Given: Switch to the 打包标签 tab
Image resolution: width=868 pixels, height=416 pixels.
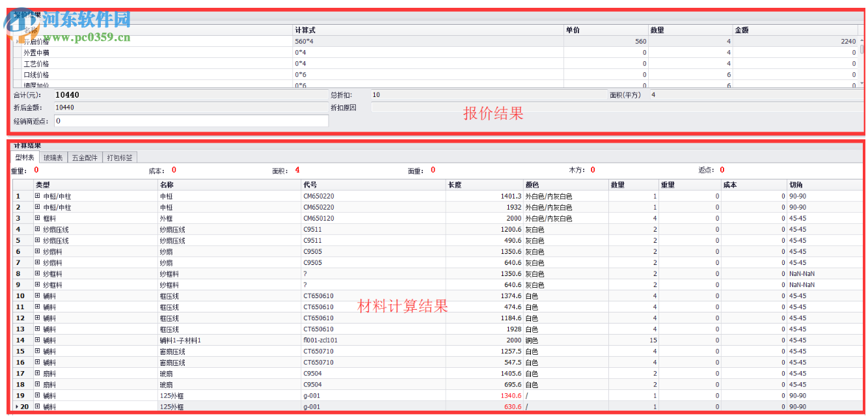Looking at the screenshot, I should (120, 157).
